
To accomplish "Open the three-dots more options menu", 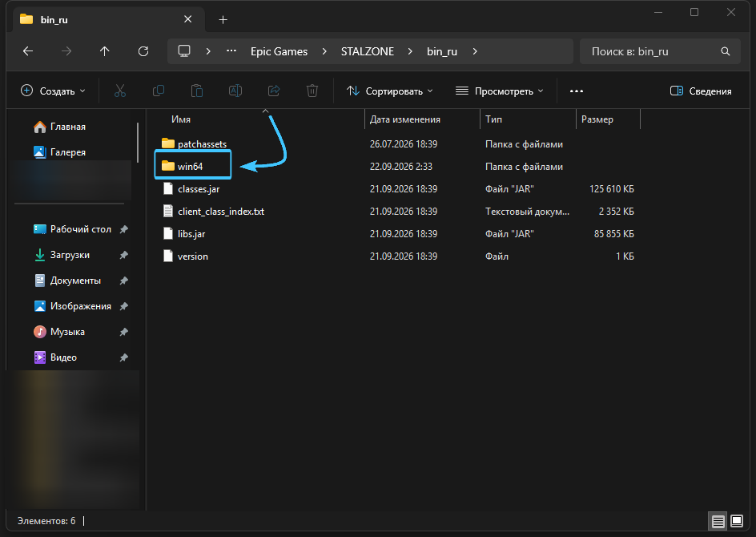I will (577, 91).
